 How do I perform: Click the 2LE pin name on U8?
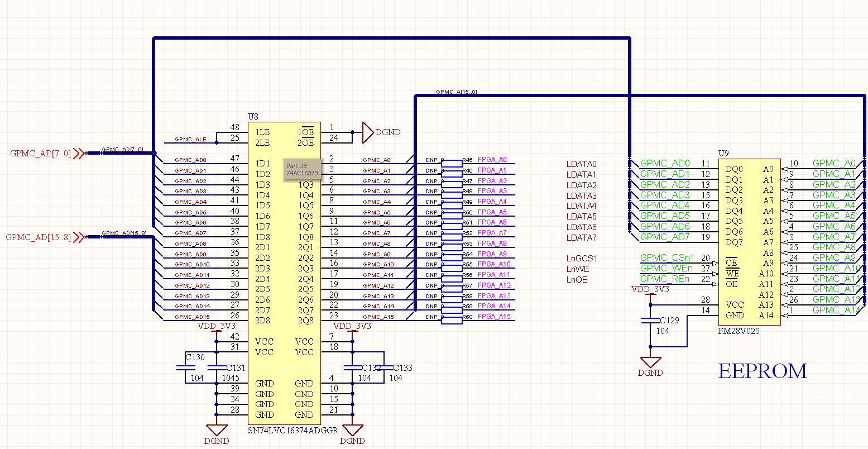(x=262, y=143)
